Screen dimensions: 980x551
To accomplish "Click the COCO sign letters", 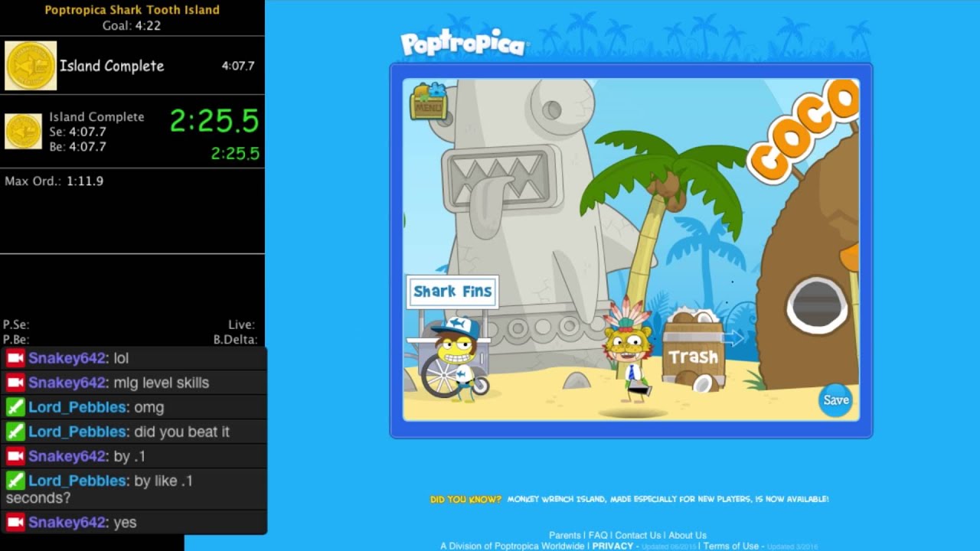I will (803, 133).
